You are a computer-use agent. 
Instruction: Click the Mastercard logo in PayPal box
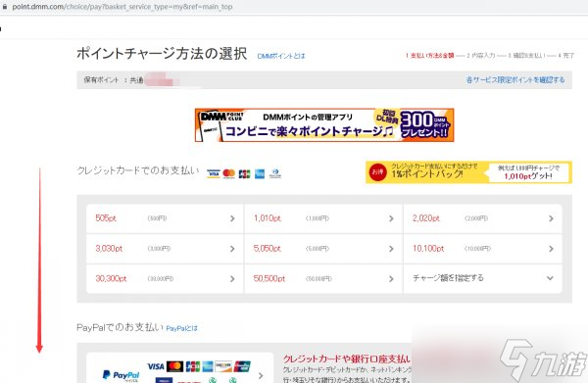click(174, 366)
